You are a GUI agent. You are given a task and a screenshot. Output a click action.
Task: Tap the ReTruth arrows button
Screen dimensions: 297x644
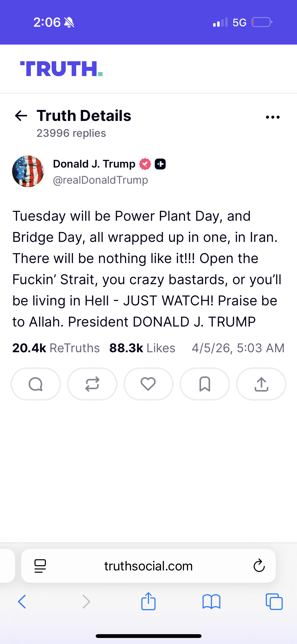coord(92,384)
